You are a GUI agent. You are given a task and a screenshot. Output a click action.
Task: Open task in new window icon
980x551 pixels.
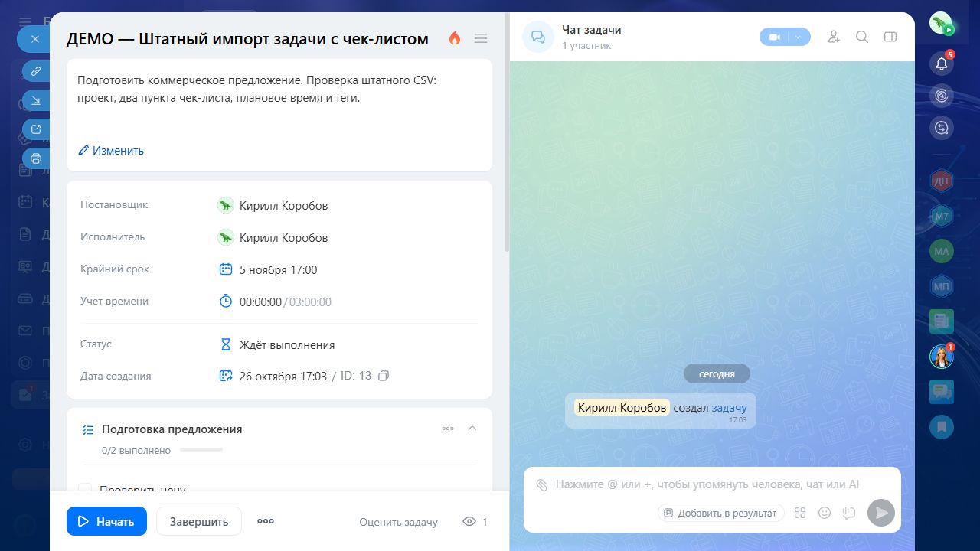(x=35, y=129)
